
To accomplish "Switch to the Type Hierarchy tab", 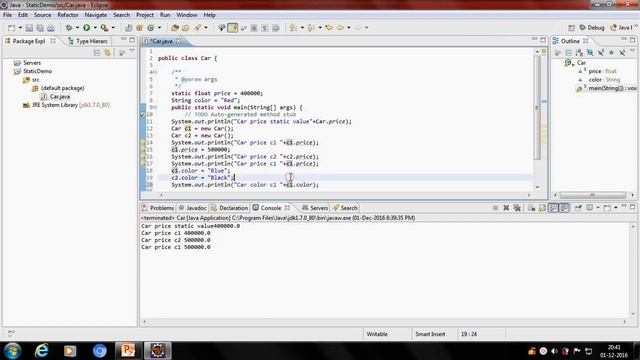I will point(88,41).
